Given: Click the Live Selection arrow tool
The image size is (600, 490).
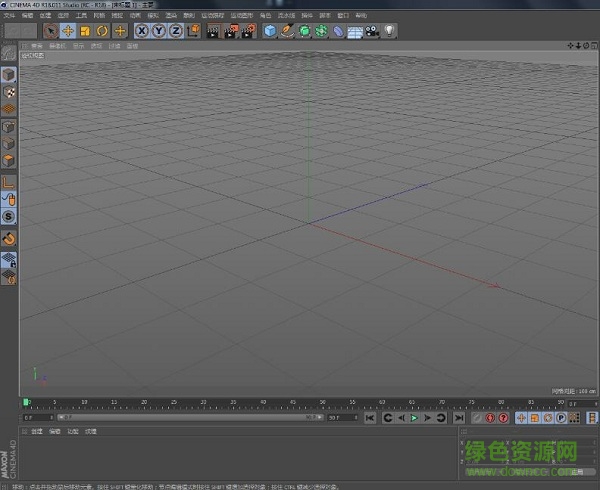Looking at the screenshot, I should point(52,31).
